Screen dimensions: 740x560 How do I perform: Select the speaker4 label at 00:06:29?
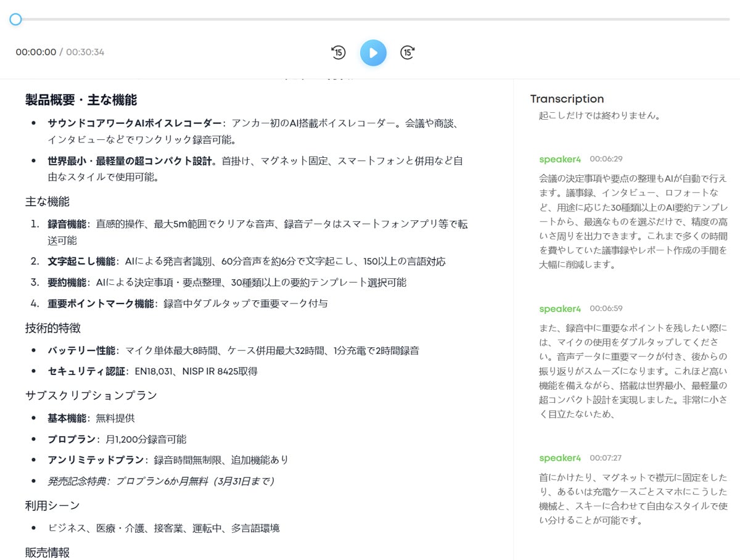click(560, 159)
